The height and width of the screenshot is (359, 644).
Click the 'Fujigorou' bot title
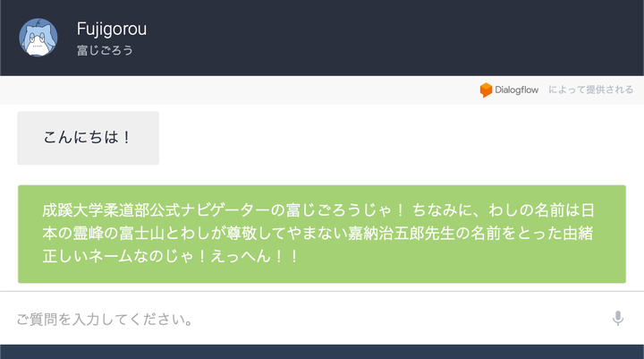coord(112,29)
